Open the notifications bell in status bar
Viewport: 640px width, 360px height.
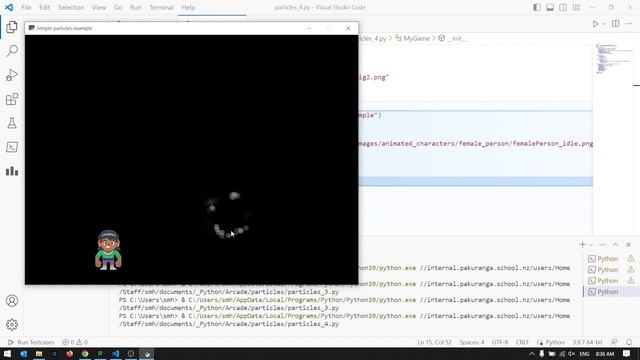tap(629, 342)
